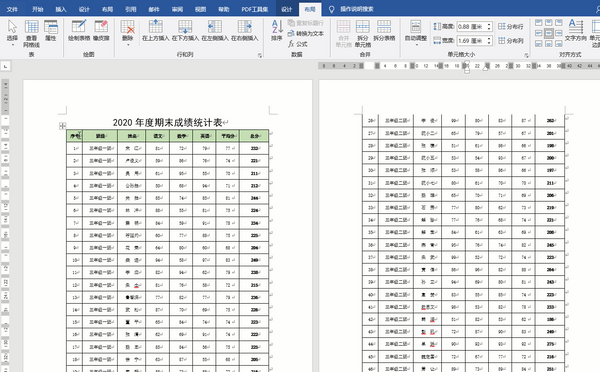Click 分布列 distribute columns
The width and height of the screenshot is (600, 372).
coord(510,41)
